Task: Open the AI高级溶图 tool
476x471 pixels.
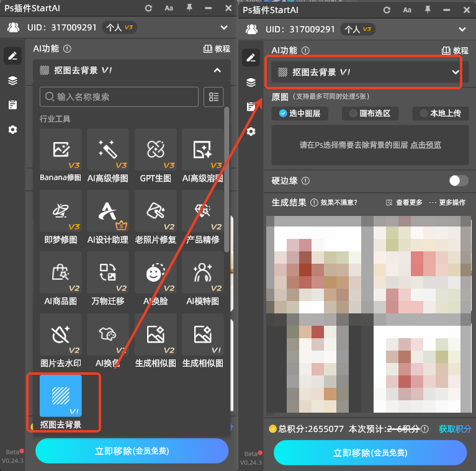Action: (x=202, y=155)
